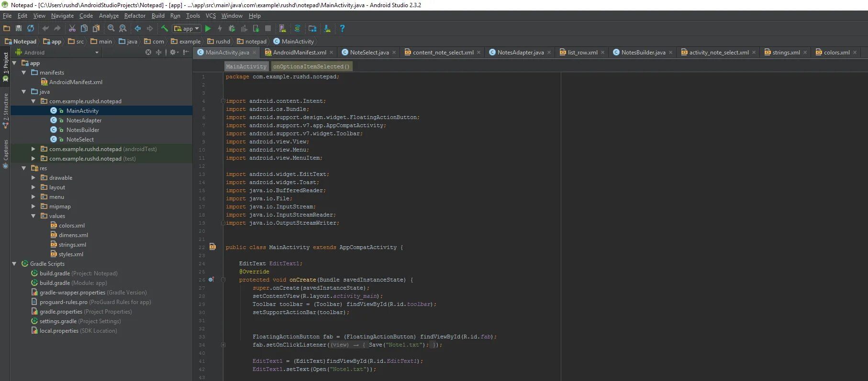
Task: Click the Save All floppy icon
Action: 19,29
